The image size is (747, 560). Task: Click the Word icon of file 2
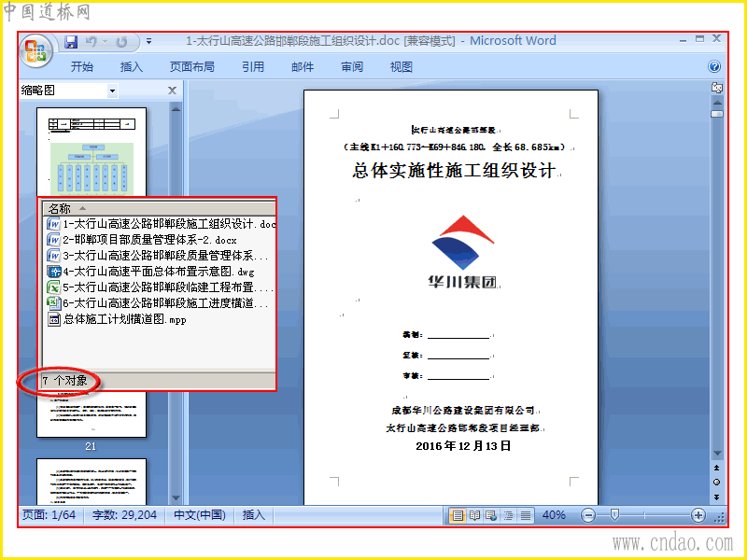(x=53, y=240)
